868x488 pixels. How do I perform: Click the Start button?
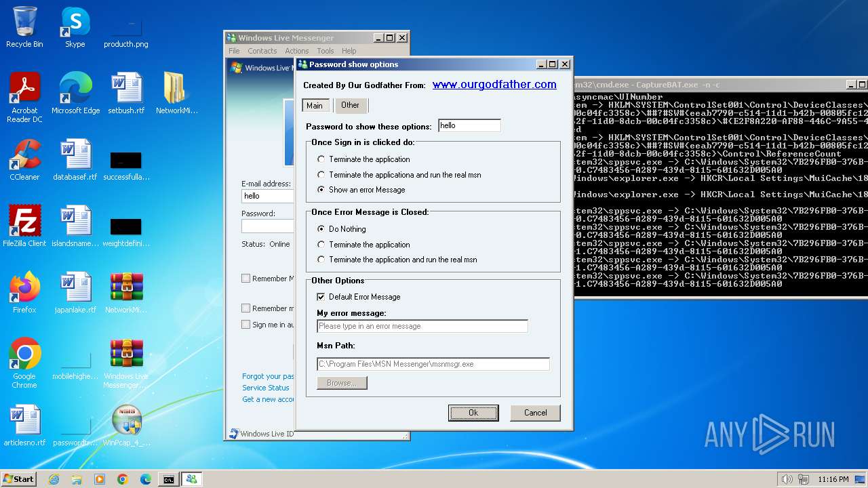(19, 479)
